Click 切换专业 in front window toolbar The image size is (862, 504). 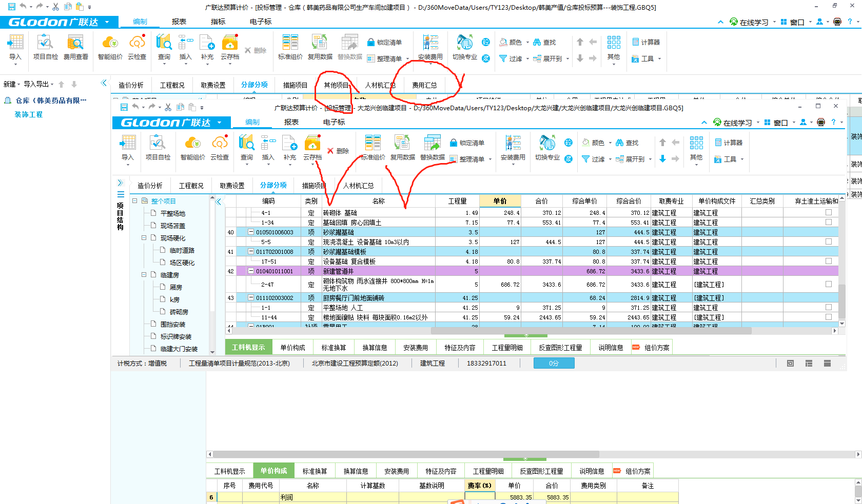tap(547, 148)
